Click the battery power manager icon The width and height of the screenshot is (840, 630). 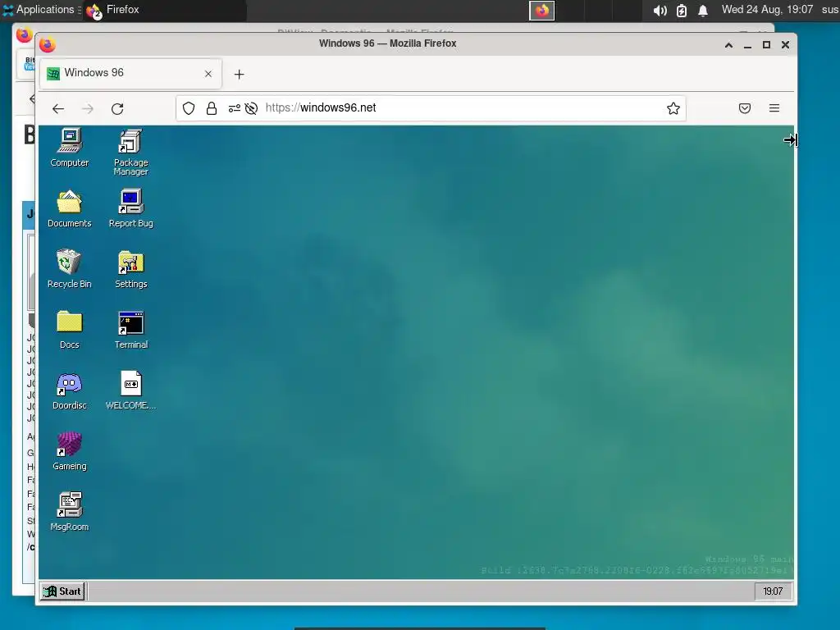tap(682, 10)
